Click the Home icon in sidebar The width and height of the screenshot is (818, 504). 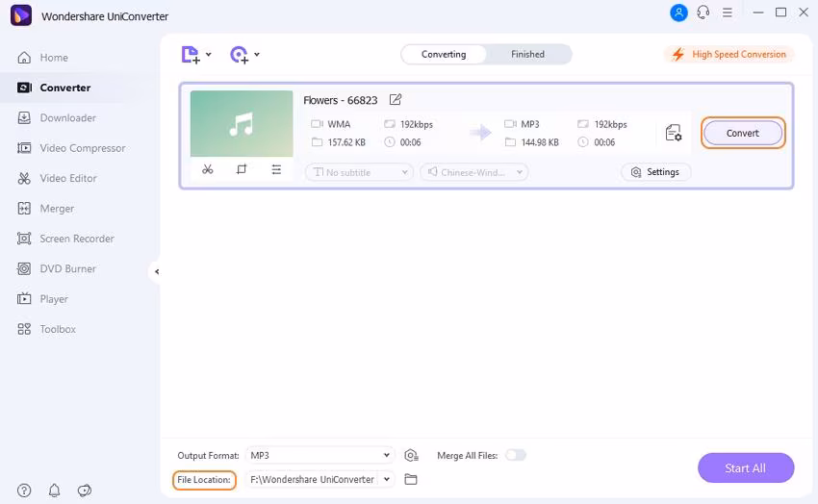[24, 58]
